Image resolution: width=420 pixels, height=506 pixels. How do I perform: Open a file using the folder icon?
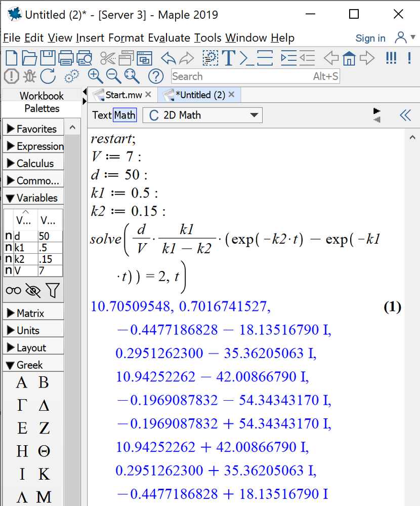[x=29, y=58]
